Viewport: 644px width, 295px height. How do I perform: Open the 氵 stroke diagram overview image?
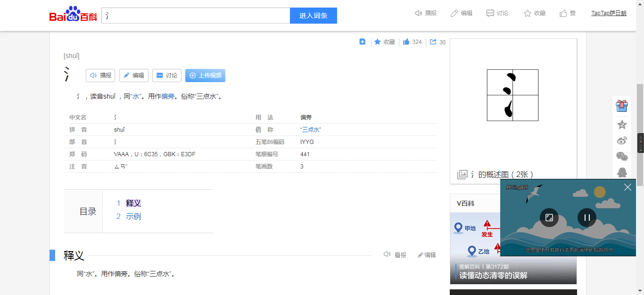tap(512, 95)
